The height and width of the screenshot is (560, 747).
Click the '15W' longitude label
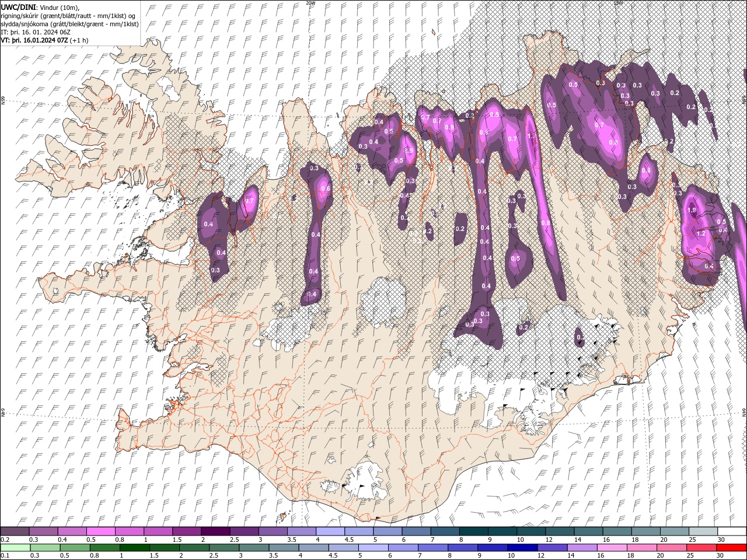coord(618,2)
